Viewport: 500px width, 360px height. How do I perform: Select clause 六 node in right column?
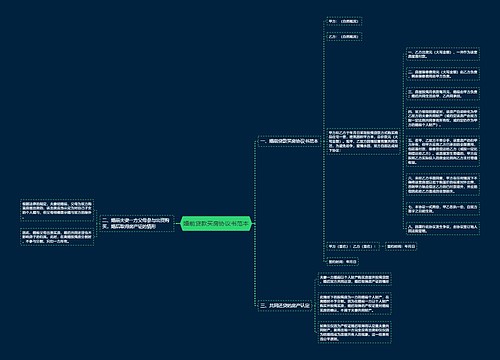[x=443, y=184]
